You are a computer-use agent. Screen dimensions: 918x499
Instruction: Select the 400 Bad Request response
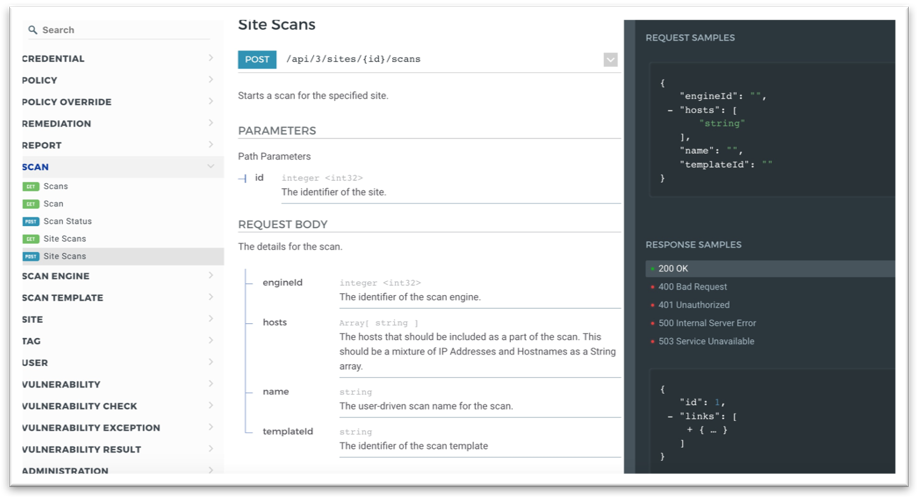(692, 287)
